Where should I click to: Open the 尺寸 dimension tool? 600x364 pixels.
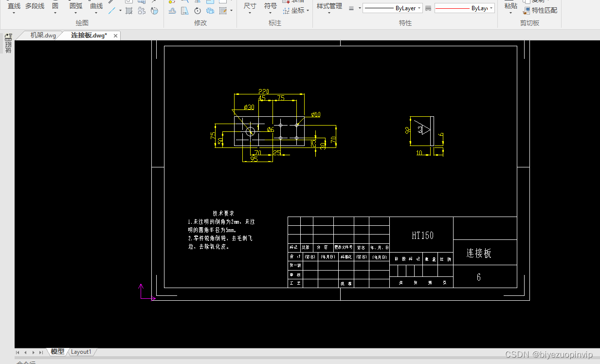coord(250,6)
